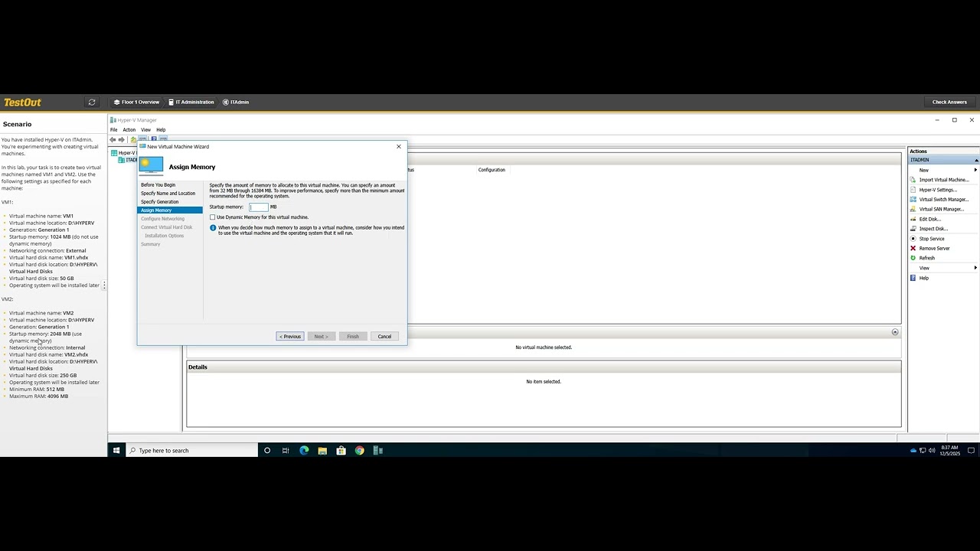This screenshot has height=551, width=980.
Task: Select Inspect Disk in Actions pane
Action: tap(933, 229)
